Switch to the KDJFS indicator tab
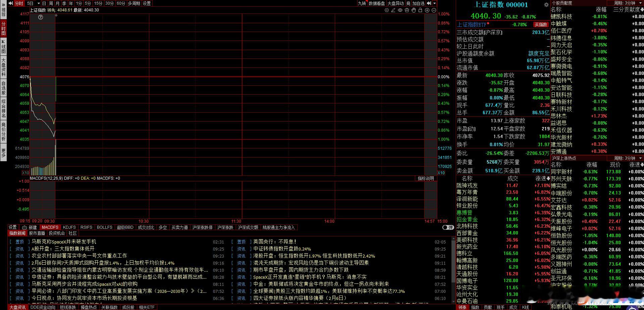644x310 pixels. coord(69,227)
